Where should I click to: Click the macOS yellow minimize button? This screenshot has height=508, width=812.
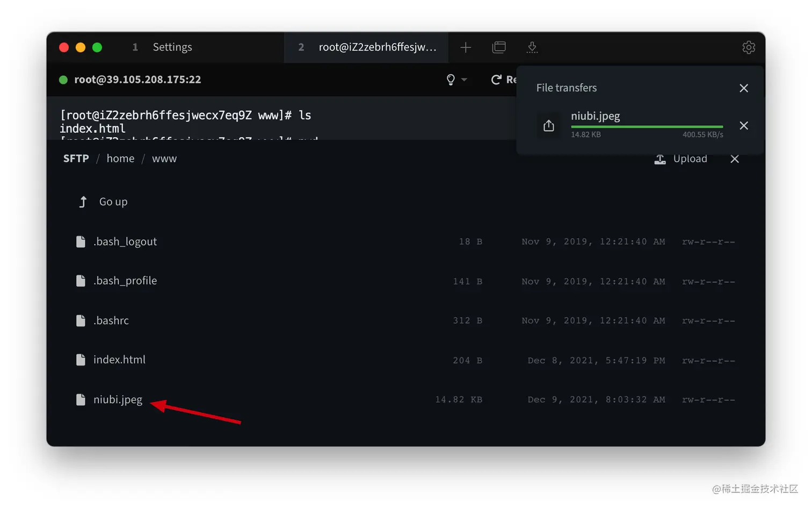[x=81, y=47]
